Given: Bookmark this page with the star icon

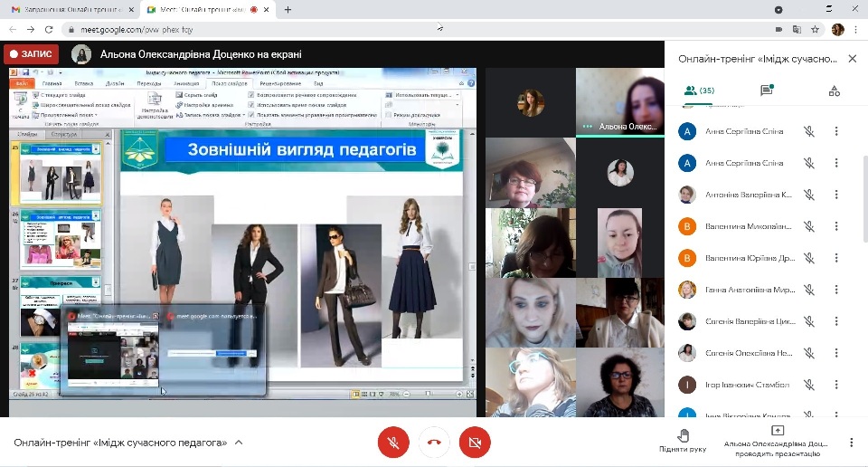Looking at the screenshot, I should pyautogui.click(x=815, y=29).
